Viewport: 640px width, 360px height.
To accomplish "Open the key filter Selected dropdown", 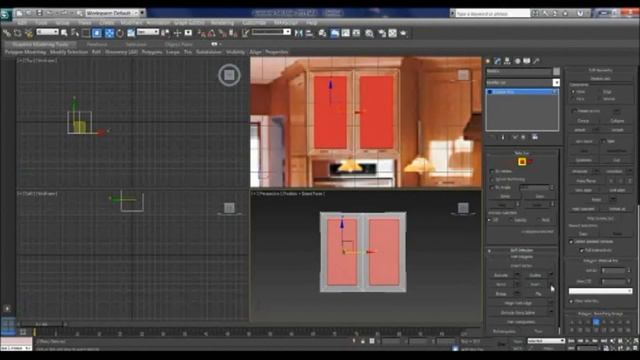I will point(546,341).
